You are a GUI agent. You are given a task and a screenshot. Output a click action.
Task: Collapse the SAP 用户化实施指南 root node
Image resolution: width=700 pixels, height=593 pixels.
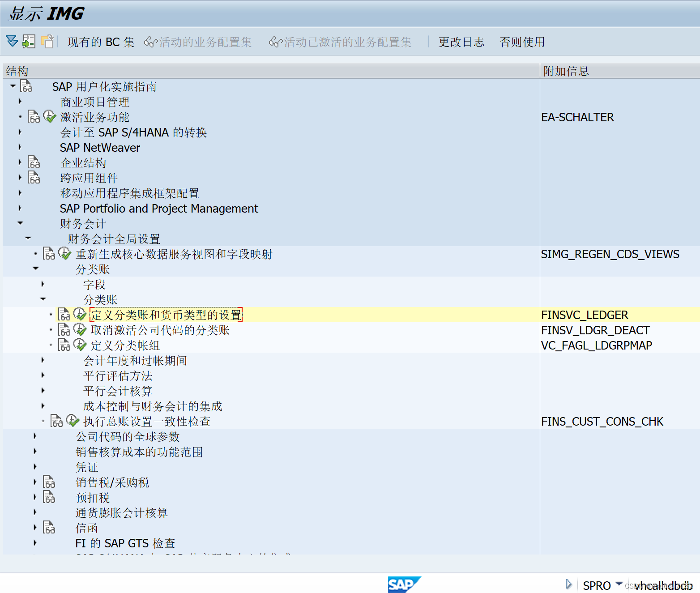[13, 86]
